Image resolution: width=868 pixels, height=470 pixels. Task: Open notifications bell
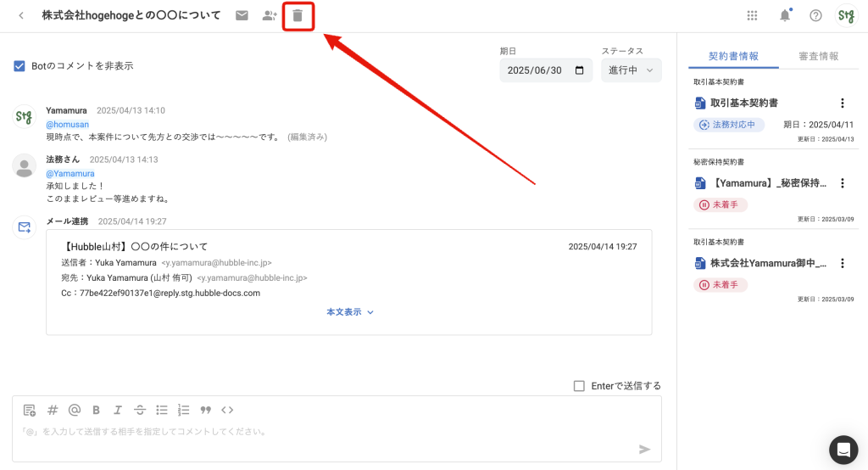point(785,15)
